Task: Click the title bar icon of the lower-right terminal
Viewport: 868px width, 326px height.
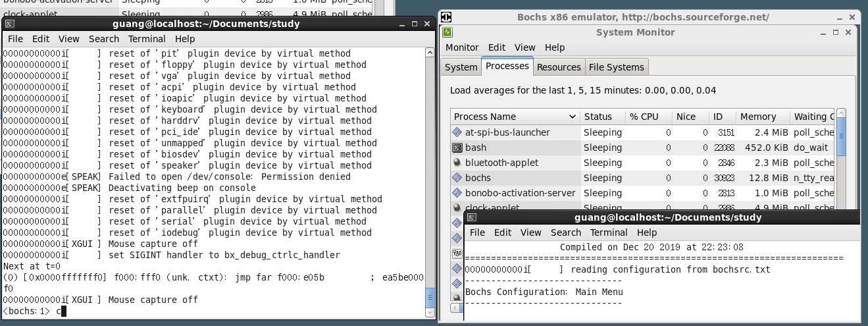Action: click(x=471, y=217)
